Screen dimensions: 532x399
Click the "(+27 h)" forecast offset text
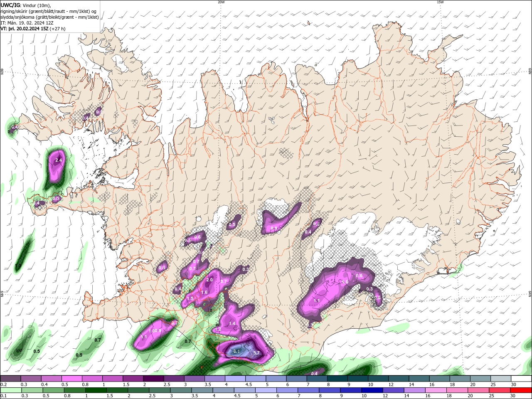click(57, 29)
